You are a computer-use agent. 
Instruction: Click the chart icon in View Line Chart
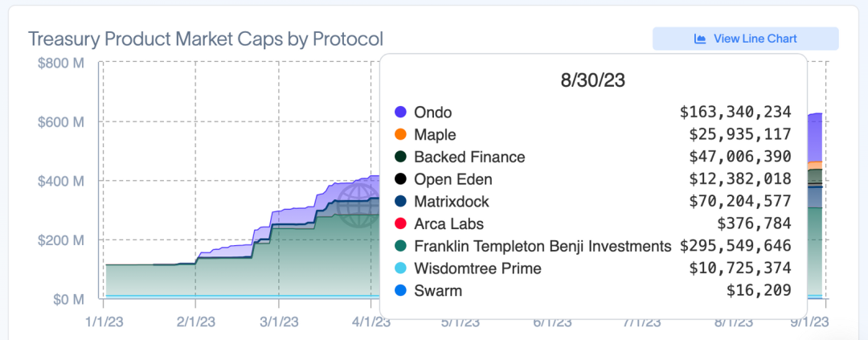(x=699, y=39)
